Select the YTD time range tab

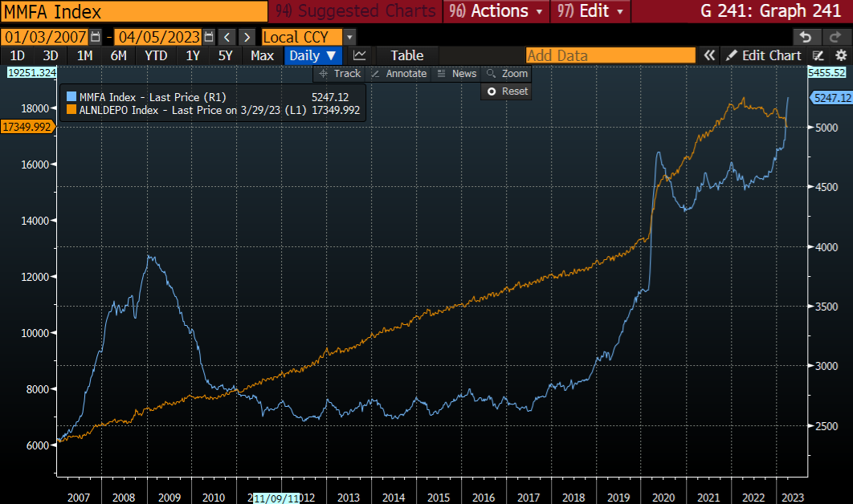(156, 55)
